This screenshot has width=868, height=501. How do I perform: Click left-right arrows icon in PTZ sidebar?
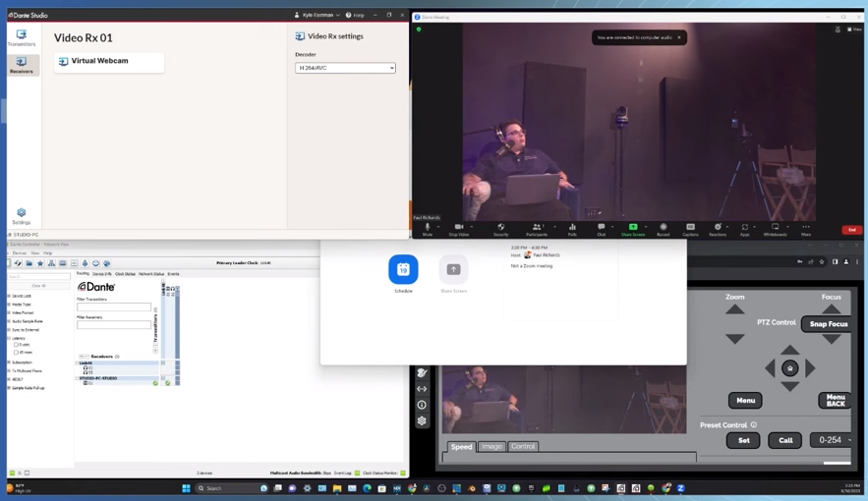(x=422, y=389)
